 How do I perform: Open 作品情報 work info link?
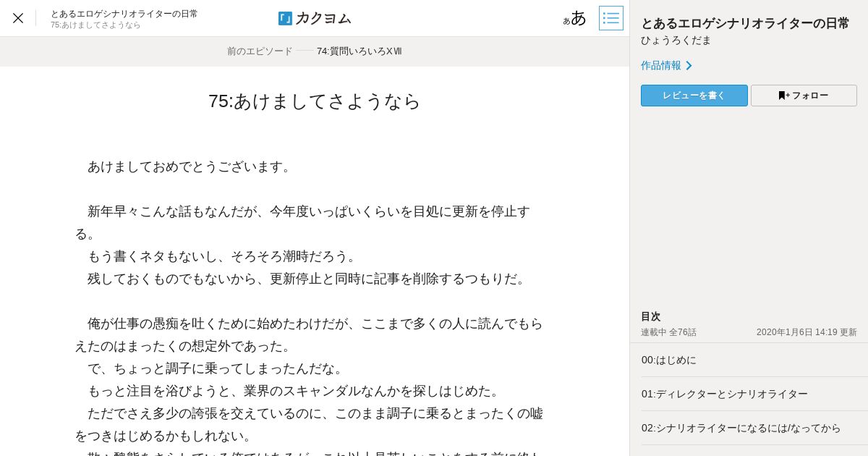click(666, 65)
